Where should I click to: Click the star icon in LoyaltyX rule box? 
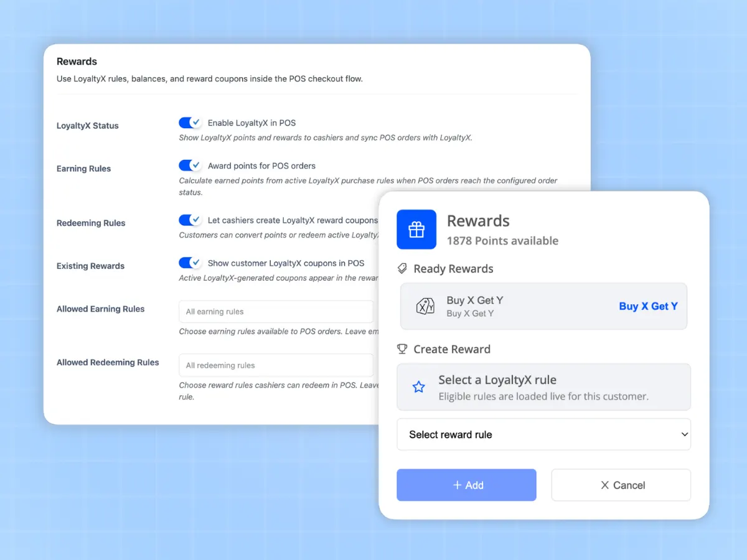(419, 387)
